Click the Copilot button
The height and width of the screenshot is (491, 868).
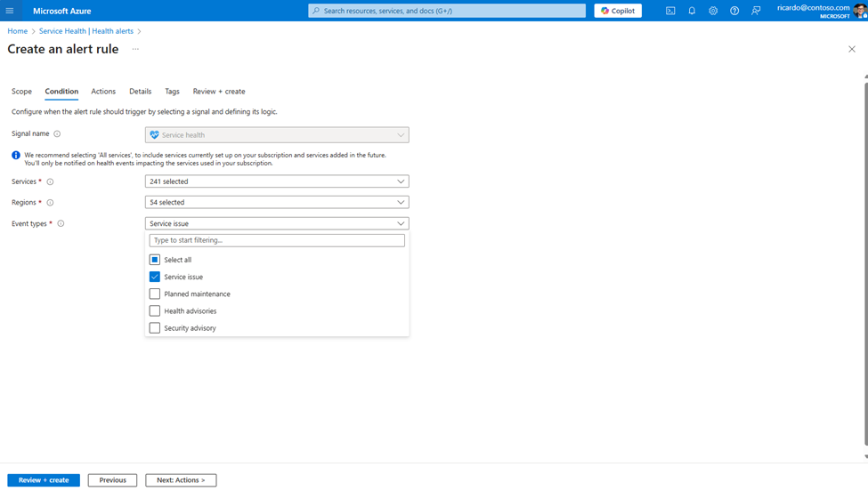click(618, 11)
